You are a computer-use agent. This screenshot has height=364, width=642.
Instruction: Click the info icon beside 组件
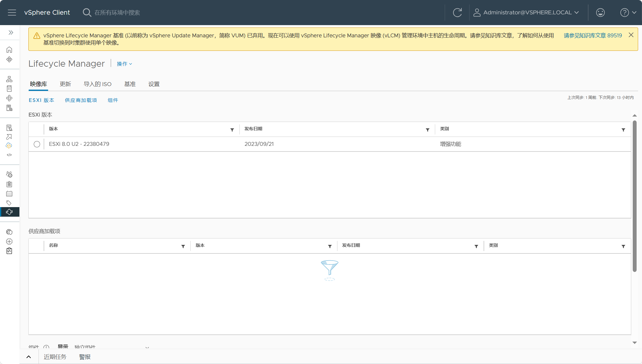46,347
